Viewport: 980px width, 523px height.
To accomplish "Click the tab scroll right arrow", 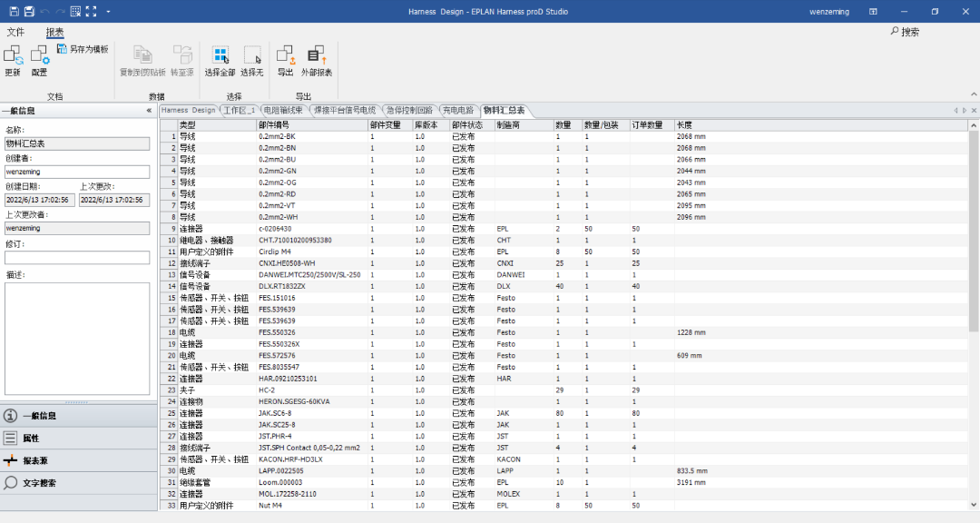I will (965, 111).
